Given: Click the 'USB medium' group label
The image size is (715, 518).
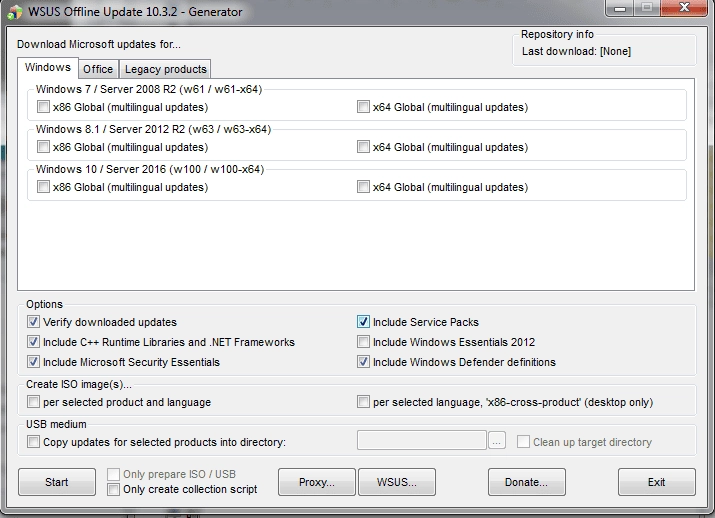Looking at the screenshot, I should click(56, 424).
